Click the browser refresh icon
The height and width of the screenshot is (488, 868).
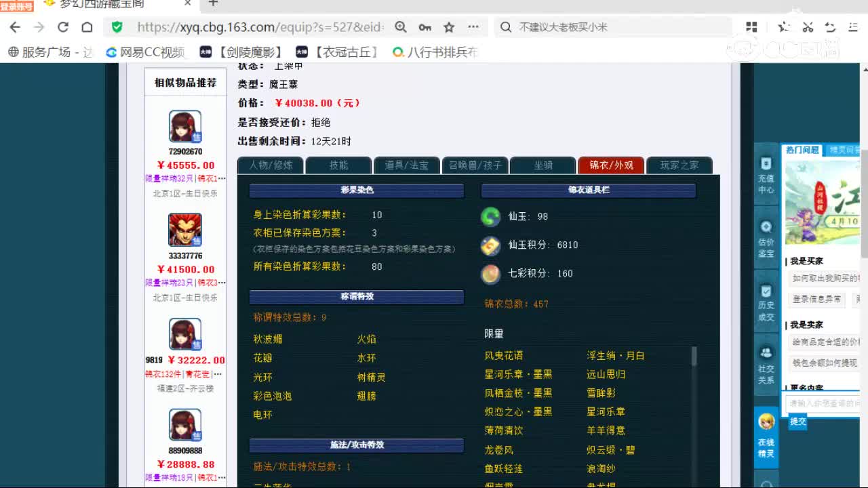point(62,27)
